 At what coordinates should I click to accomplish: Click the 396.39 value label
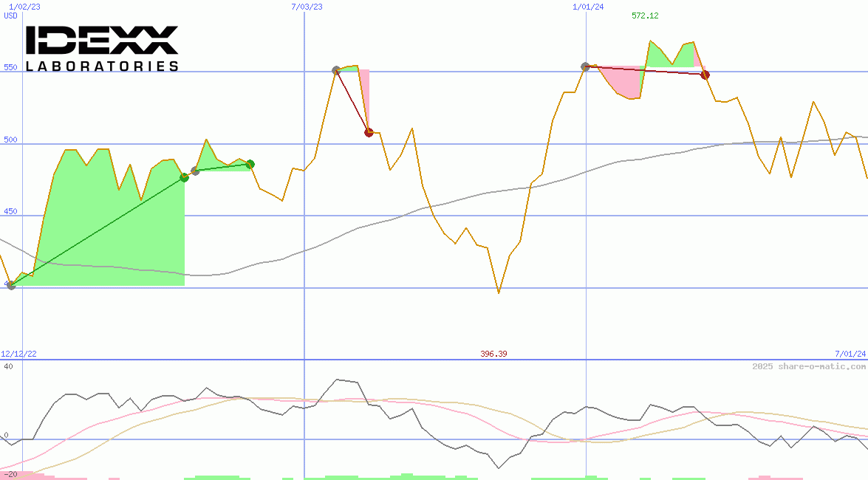(x=493, y=354)
